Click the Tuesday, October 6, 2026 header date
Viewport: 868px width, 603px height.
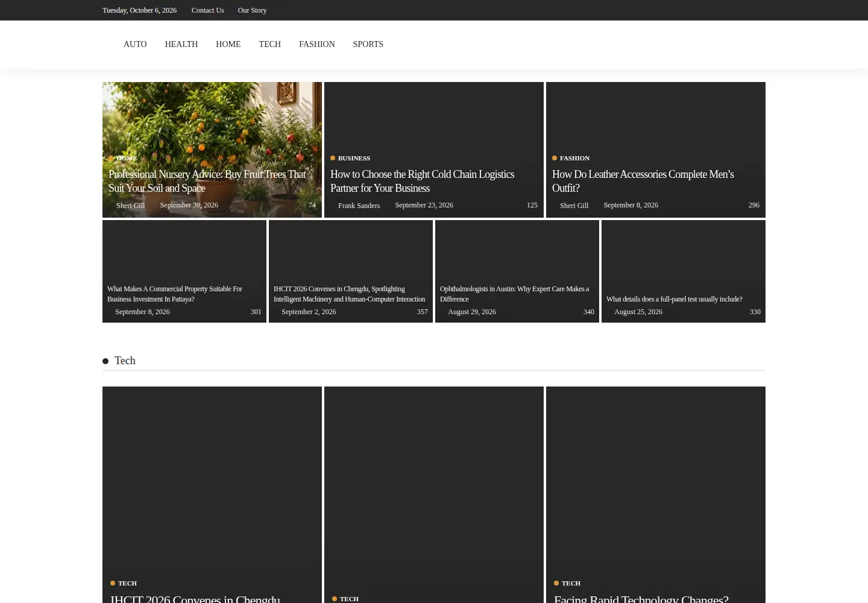(139, 10)
